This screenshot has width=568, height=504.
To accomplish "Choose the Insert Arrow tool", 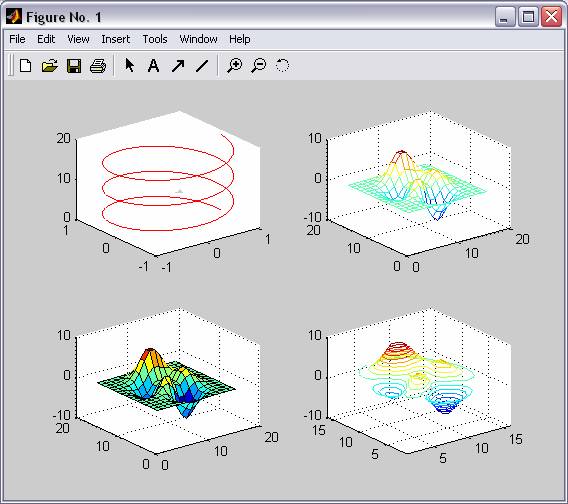I will coord(178,66).
